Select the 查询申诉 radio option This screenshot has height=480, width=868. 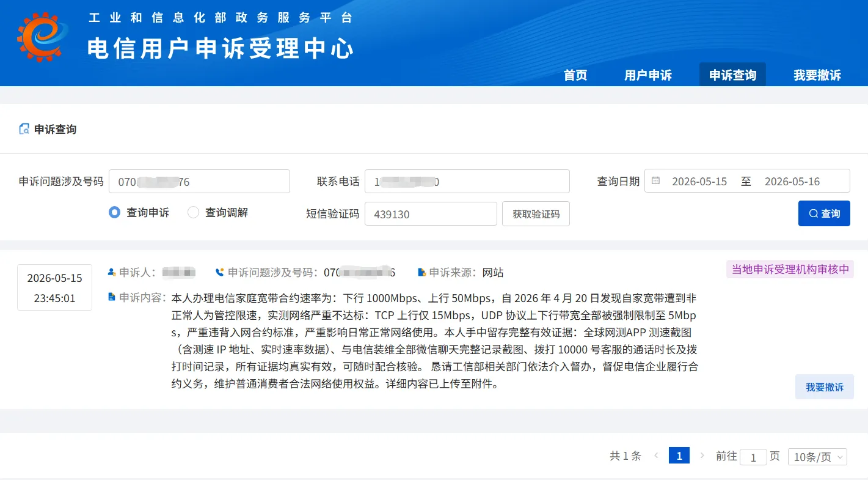[x=114, y=213]
